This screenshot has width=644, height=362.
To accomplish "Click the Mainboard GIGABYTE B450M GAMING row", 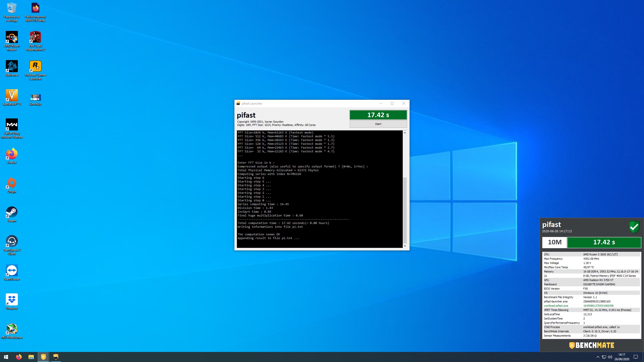I will click(x=591, y=284).
